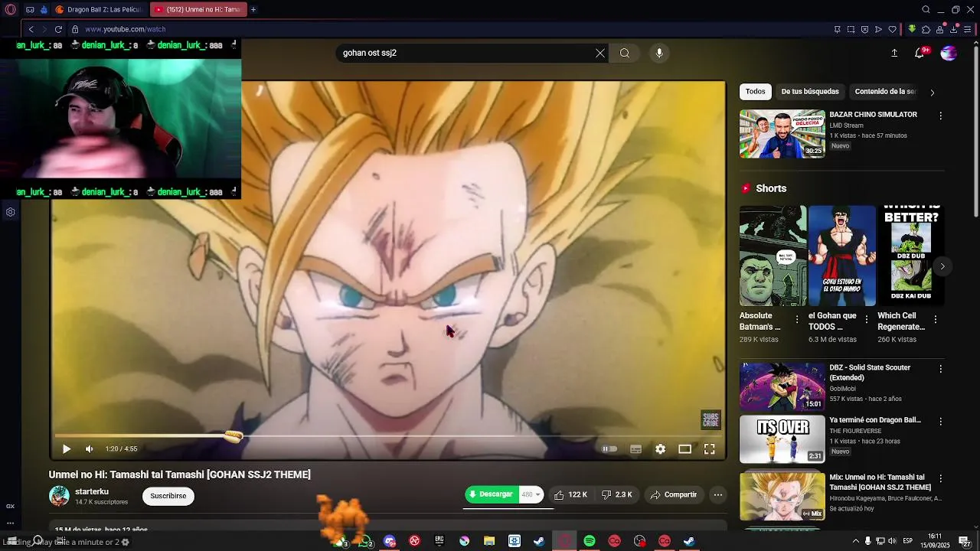Open 'Ya terminé con Dragon Ball' video

[x=782, y=439]
